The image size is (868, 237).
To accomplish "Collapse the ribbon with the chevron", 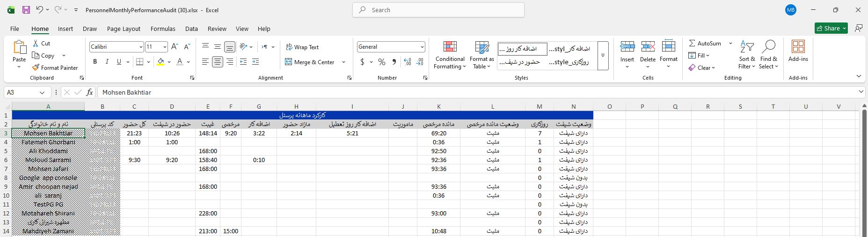I will point(859,76).
